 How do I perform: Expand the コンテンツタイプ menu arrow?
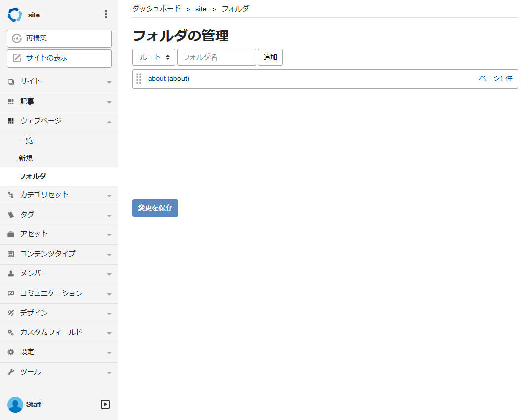point(109,255)
